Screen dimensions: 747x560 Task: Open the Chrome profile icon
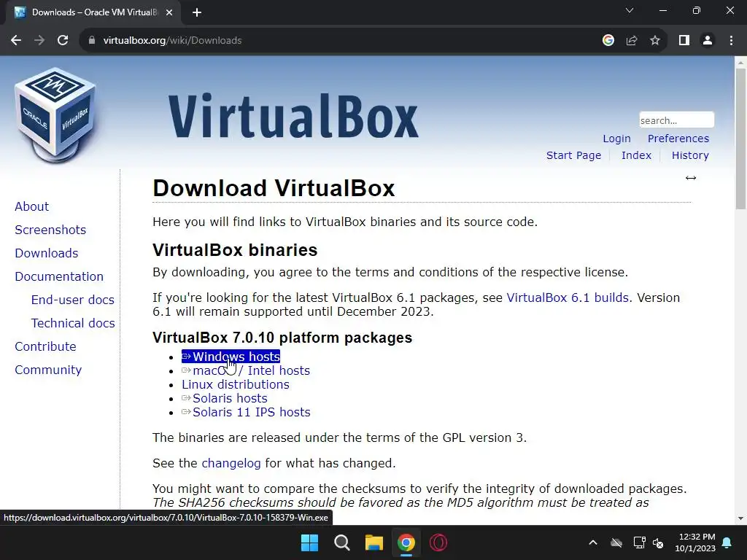[x=708, y=41]
